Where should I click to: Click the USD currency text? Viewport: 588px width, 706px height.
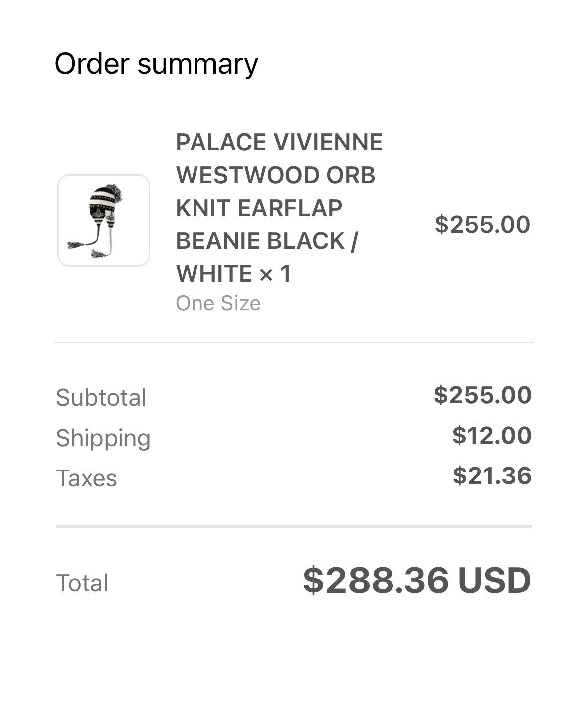494,580
